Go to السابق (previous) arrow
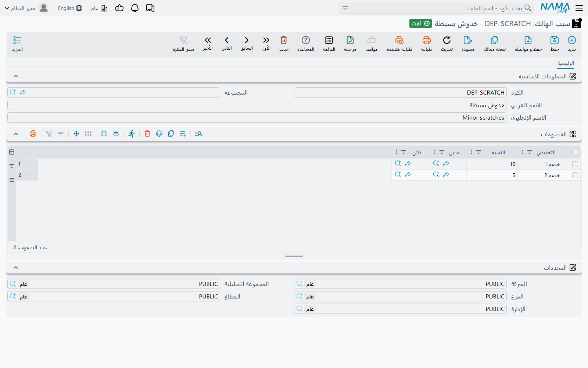Screen dimensions: 588x368 (x=247, y=40)
